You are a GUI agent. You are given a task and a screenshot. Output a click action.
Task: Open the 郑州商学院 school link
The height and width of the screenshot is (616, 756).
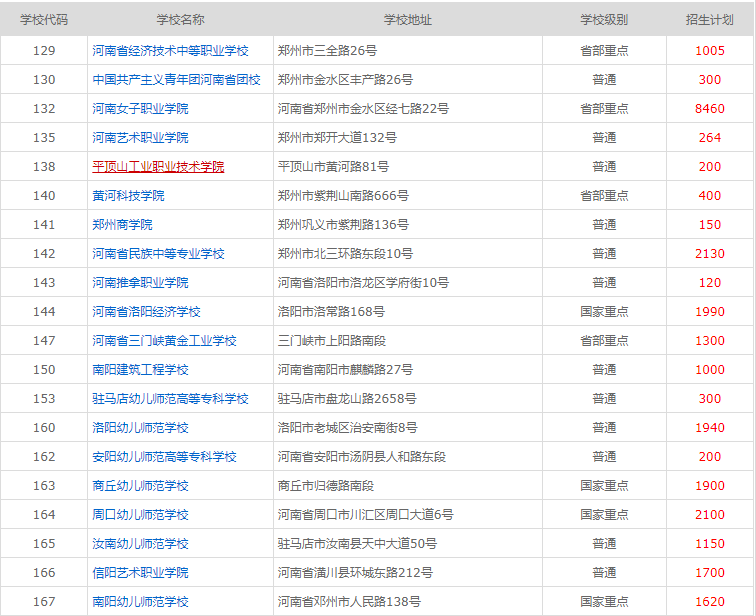[122, 224]
